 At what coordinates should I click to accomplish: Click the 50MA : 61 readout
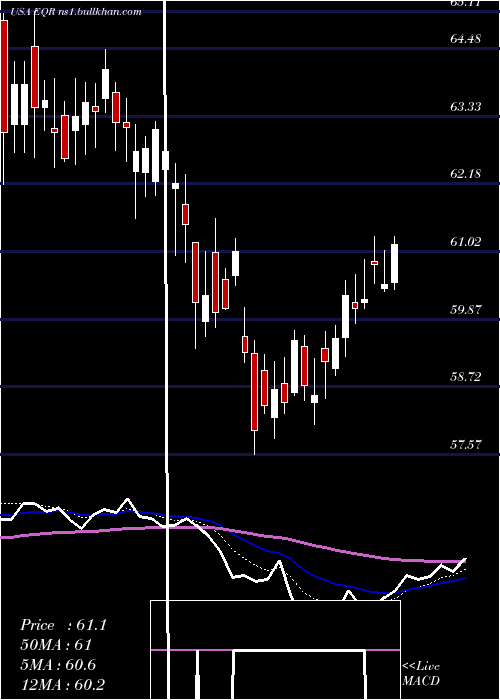click(56, 645)
